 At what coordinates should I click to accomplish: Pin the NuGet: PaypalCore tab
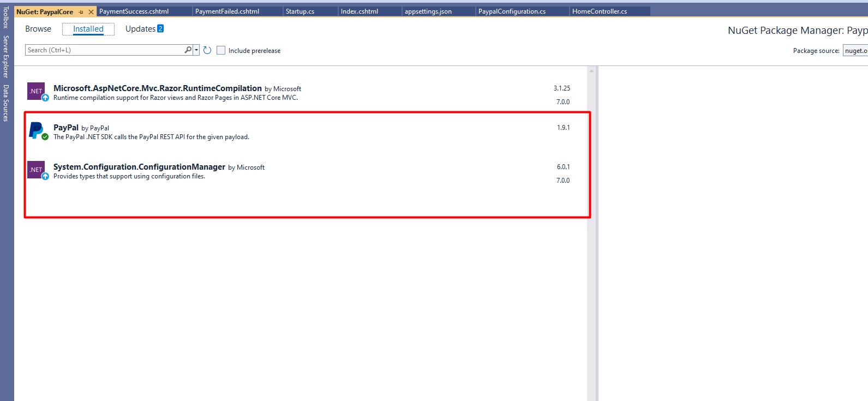(81, 12)
